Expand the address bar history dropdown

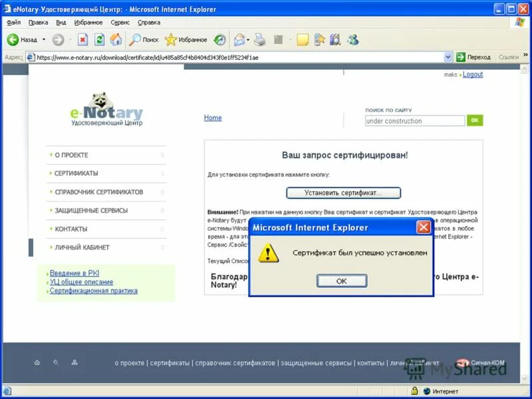point(448,57)
